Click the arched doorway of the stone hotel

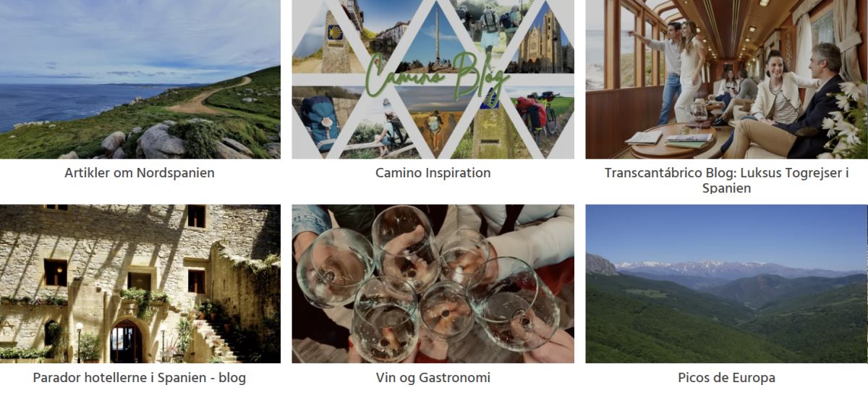127,342
